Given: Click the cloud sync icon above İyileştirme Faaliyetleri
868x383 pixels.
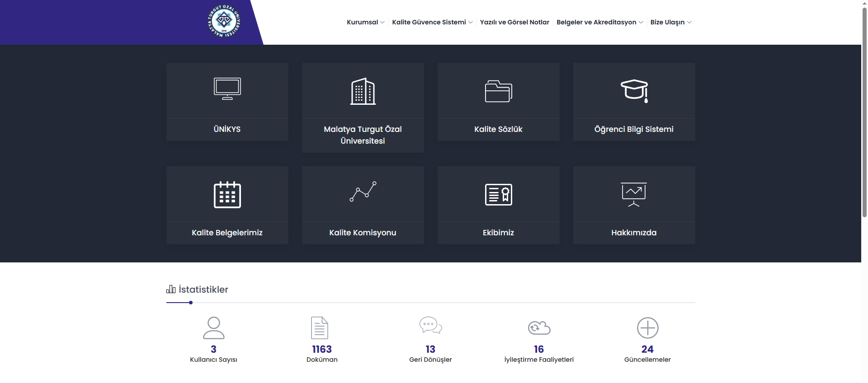Looking at the screenshot, I should [539, 327].
